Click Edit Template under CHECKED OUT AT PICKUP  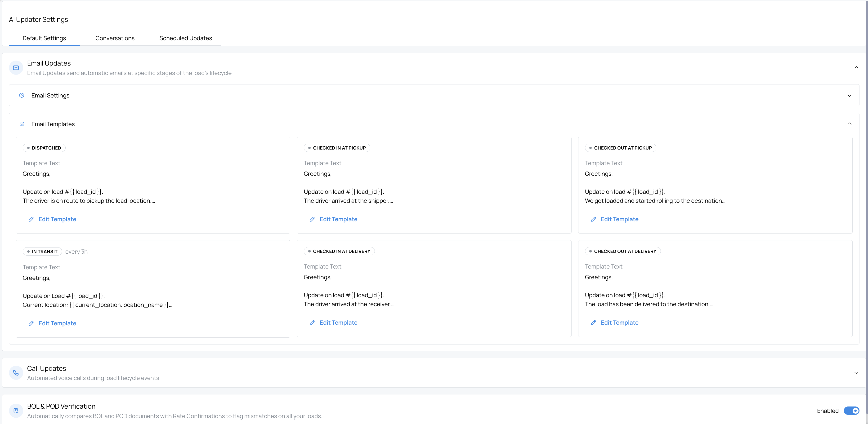(620, 219)
